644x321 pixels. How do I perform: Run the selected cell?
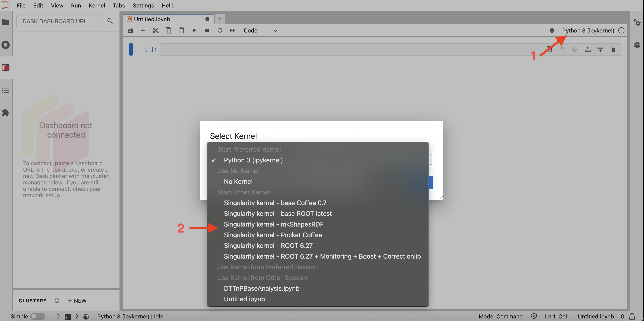click(x=194, y=31)
